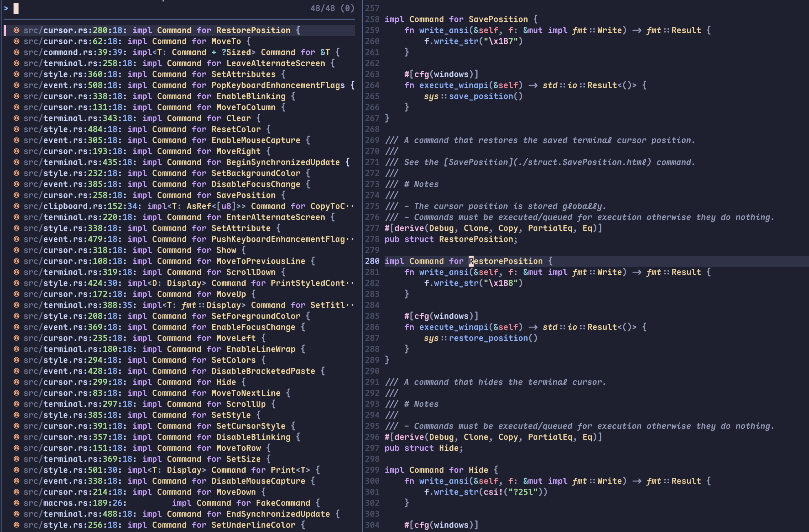
Task: Select the SetCursorStyle implementation entry
Action: click(159, 426)
